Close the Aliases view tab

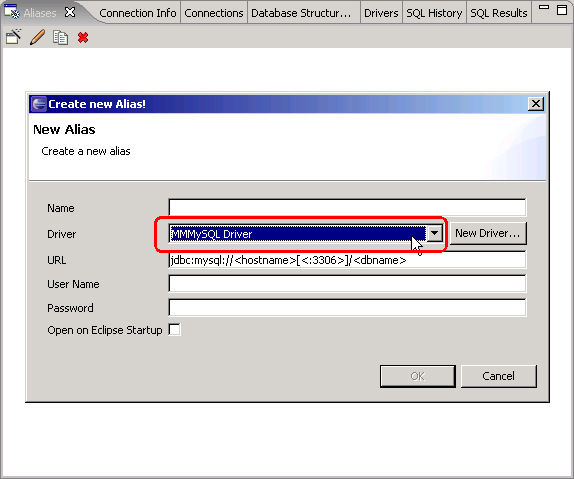[x=70, y=12]
